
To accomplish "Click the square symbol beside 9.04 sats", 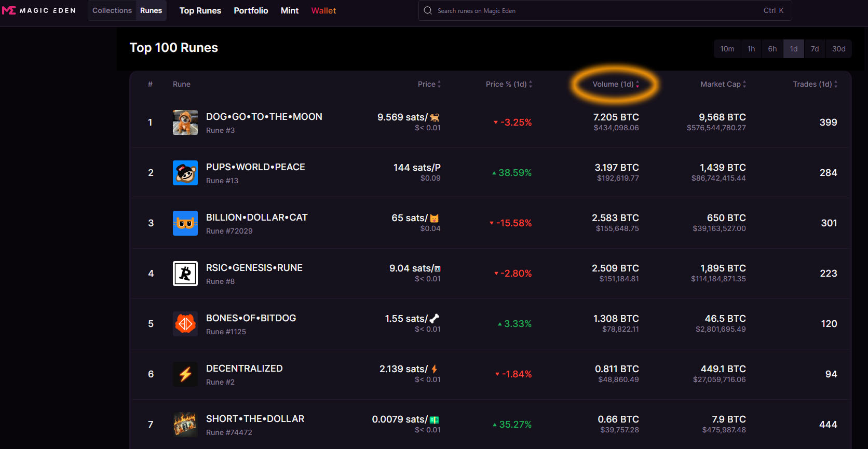I will point(438,269).
